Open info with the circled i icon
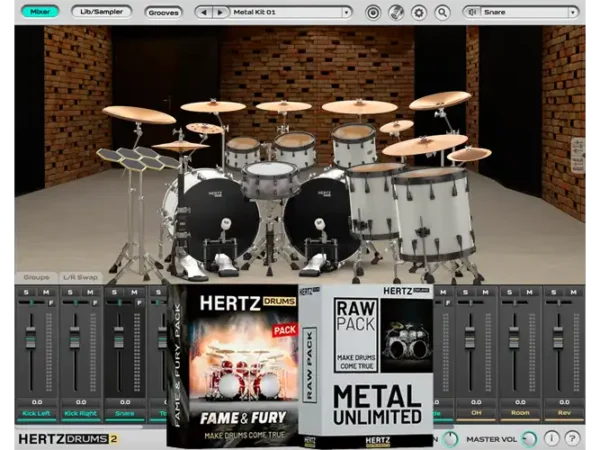Image resolution: width=600 pixels, height=450 pixels. (552, 438)
